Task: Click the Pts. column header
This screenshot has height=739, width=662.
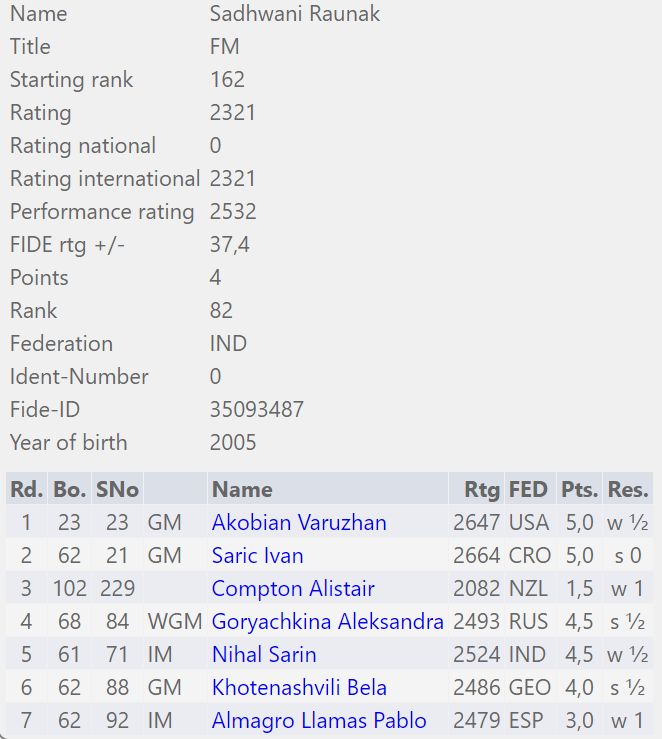Action: pyautogui.click(x=579, y=489)
